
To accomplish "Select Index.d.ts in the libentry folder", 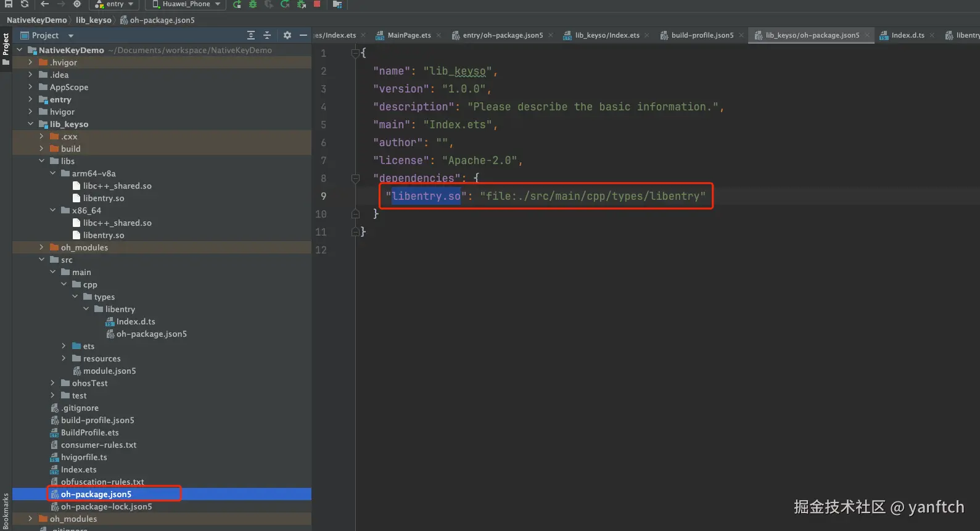I will (x=136, y=321).
